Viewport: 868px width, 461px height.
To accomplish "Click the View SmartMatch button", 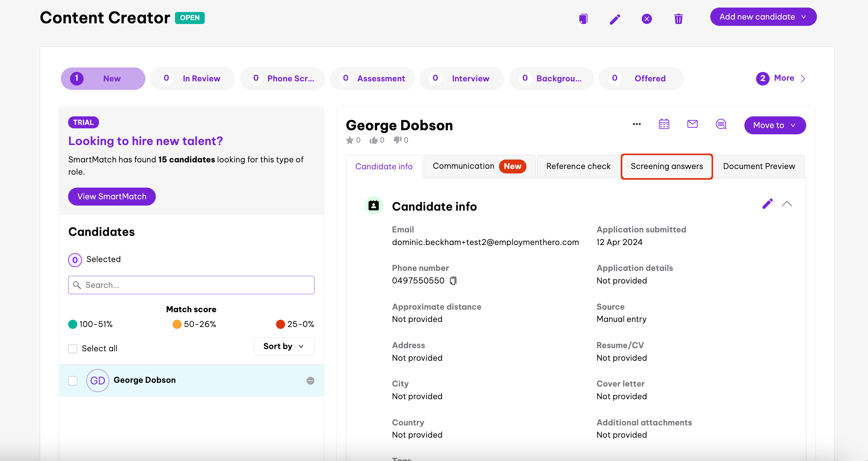I will click(112, 196).
